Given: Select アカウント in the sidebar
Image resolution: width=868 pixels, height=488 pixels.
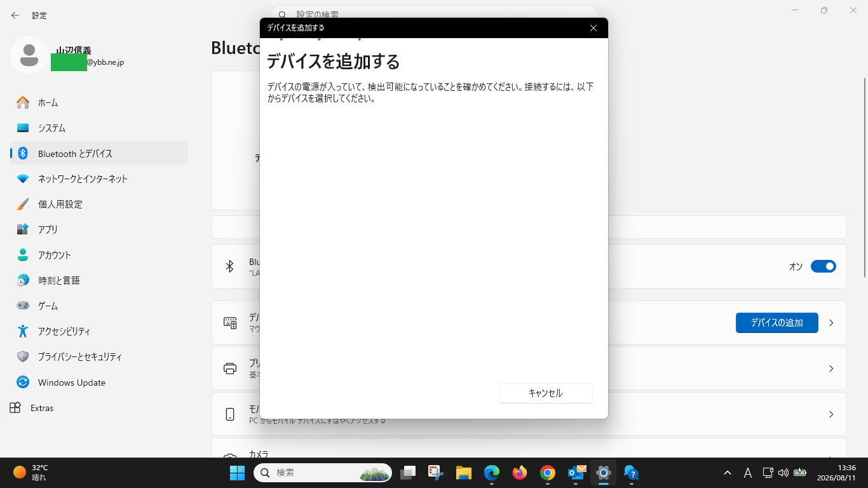Looking at the screenshot, I should (x=99, y=255).
